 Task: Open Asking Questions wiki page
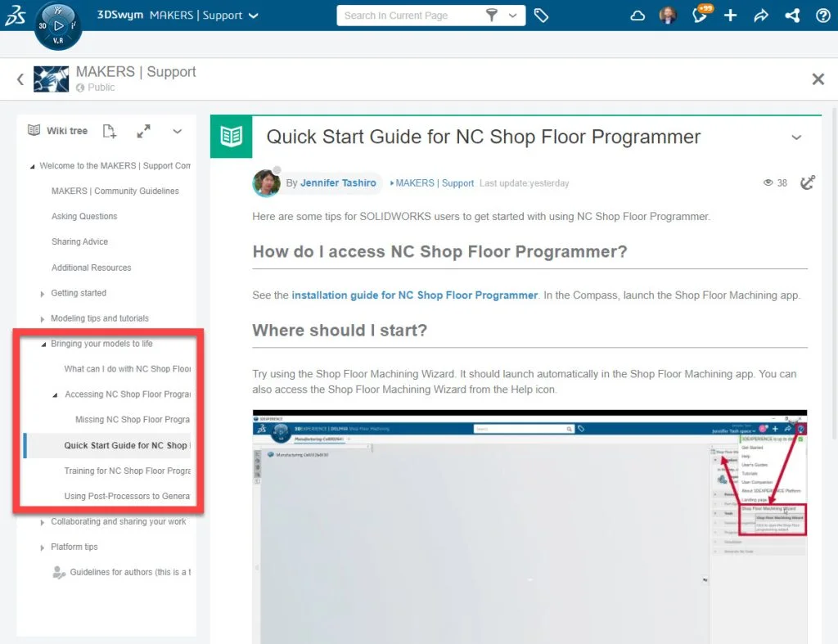(x=84, y=217)
